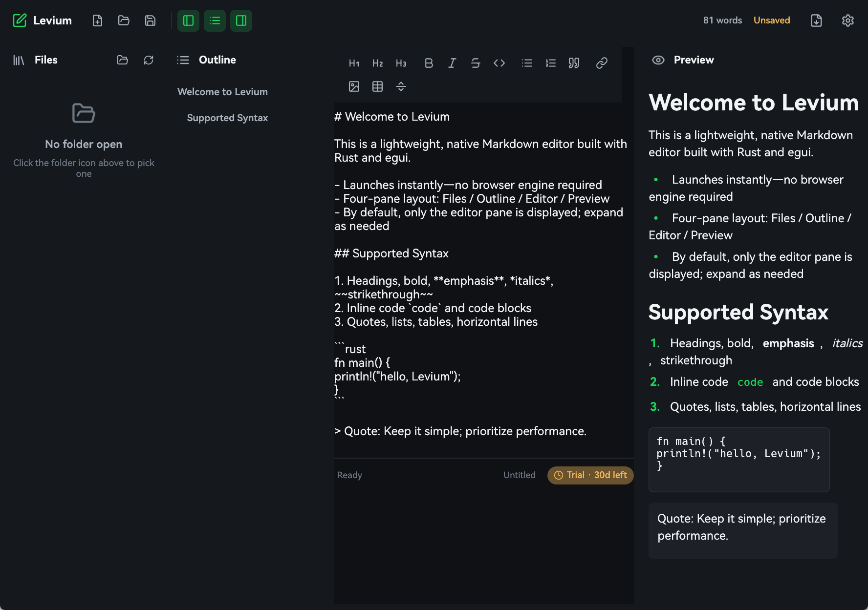Click the Preview eye icon
This screenshot has width=868, height=610.
click(x=658, y=60)
